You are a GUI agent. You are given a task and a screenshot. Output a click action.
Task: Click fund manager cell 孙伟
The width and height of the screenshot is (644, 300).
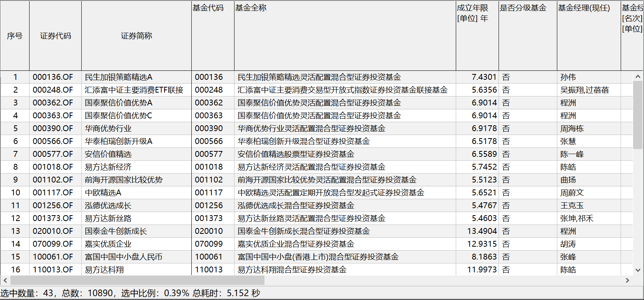589,77
